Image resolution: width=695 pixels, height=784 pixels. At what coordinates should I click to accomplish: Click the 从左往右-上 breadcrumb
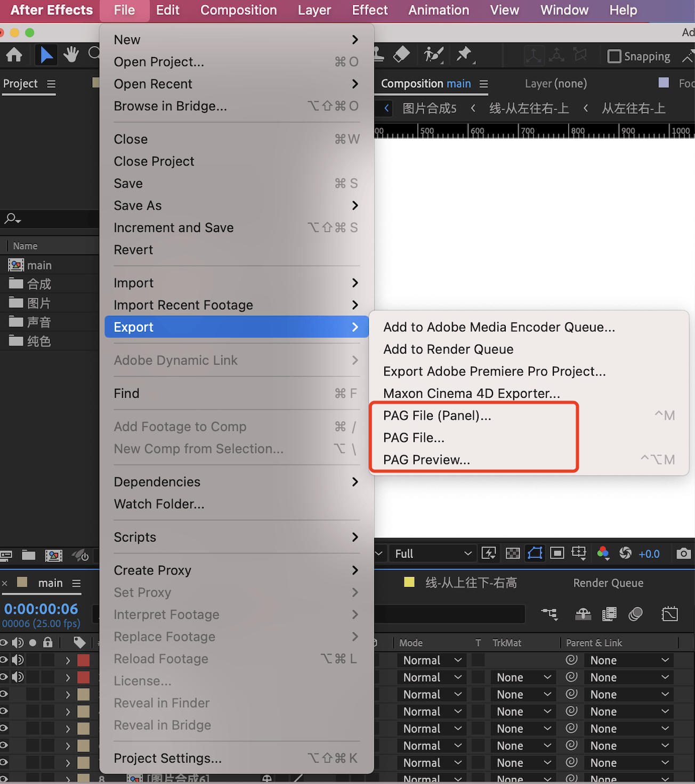(633, 109)
